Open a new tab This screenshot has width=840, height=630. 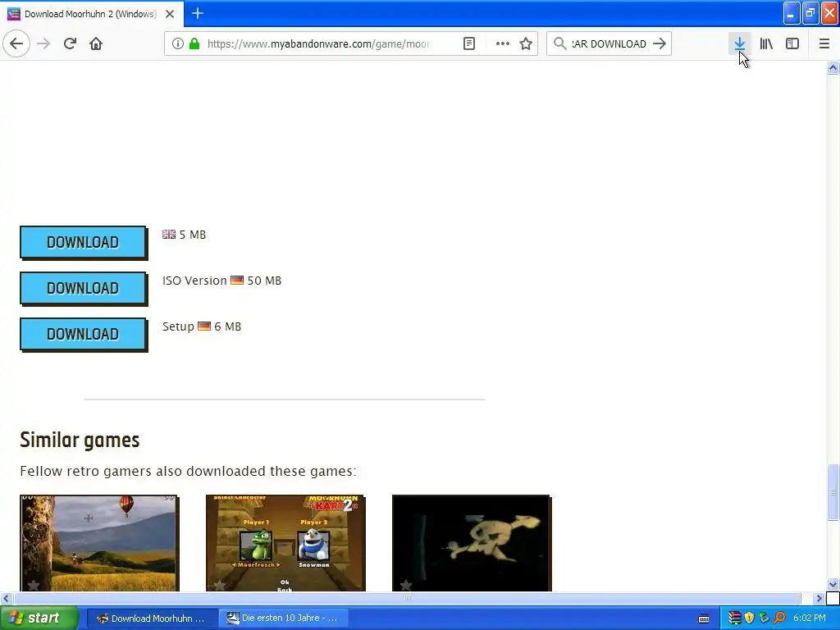pos(197,13)
